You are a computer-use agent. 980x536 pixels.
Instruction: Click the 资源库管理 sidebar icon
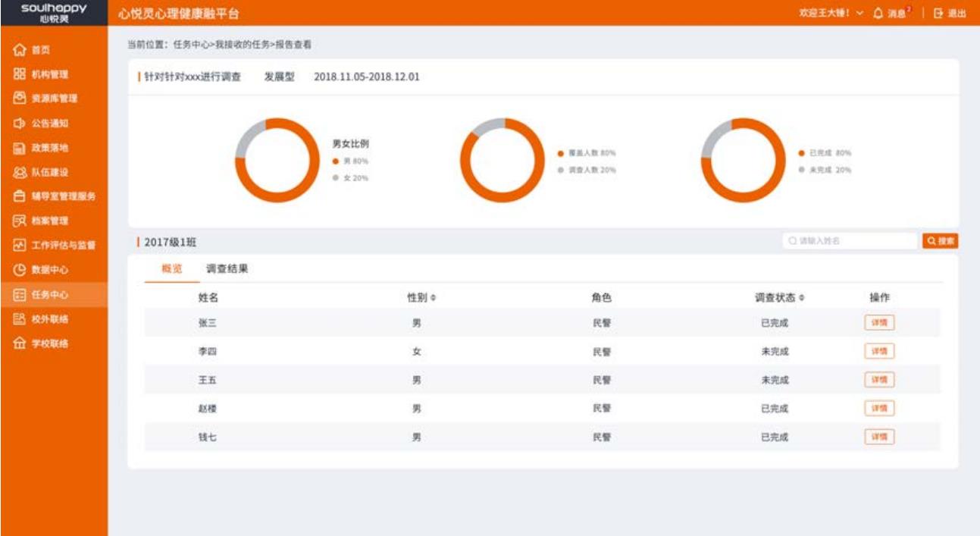tap(20, 99)
